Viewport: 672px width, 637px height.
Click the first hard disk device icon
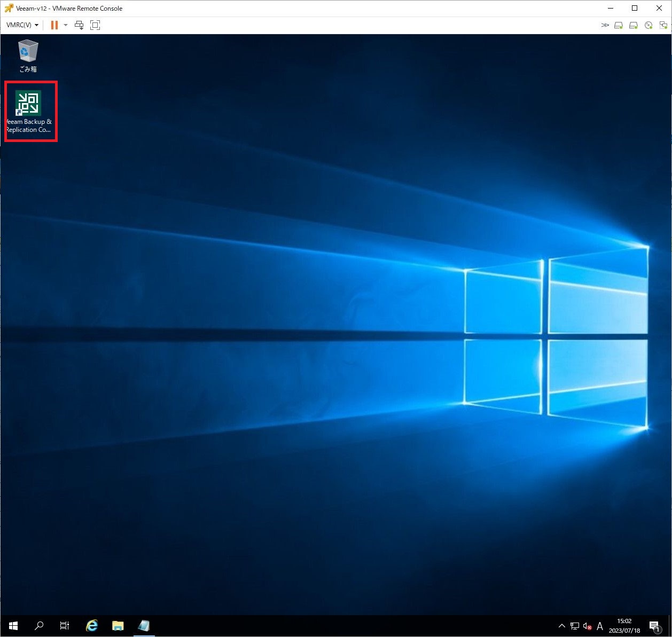(x=619, y=25)
